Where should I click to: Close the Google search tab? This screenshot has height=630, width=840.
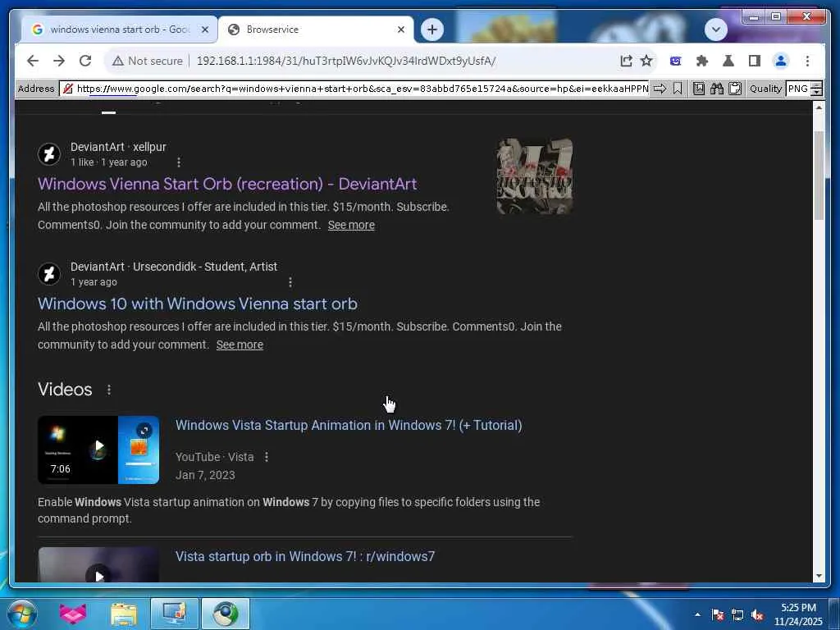tap(204, 30)
